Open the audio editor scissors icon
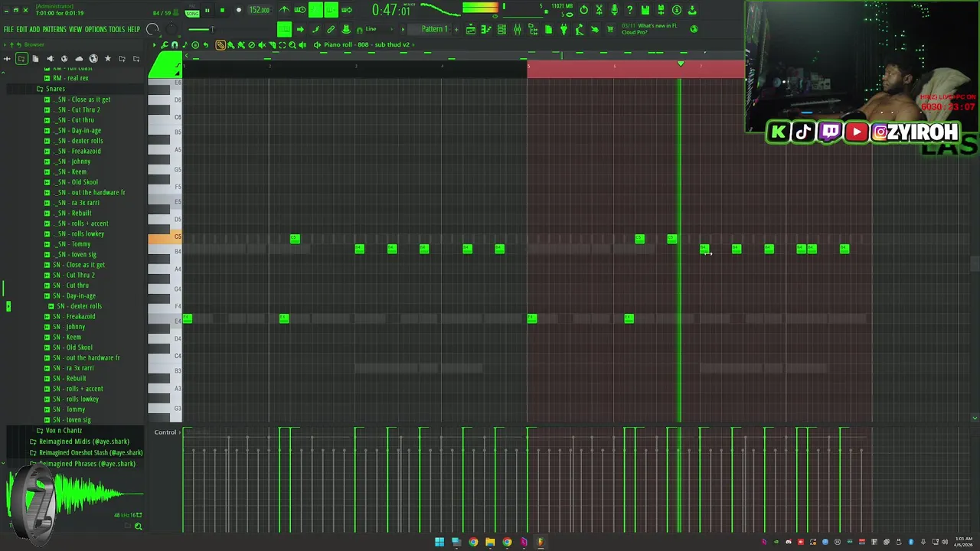Image resolution: width=980 pixels, height=551 pixels. pos(599,10)
